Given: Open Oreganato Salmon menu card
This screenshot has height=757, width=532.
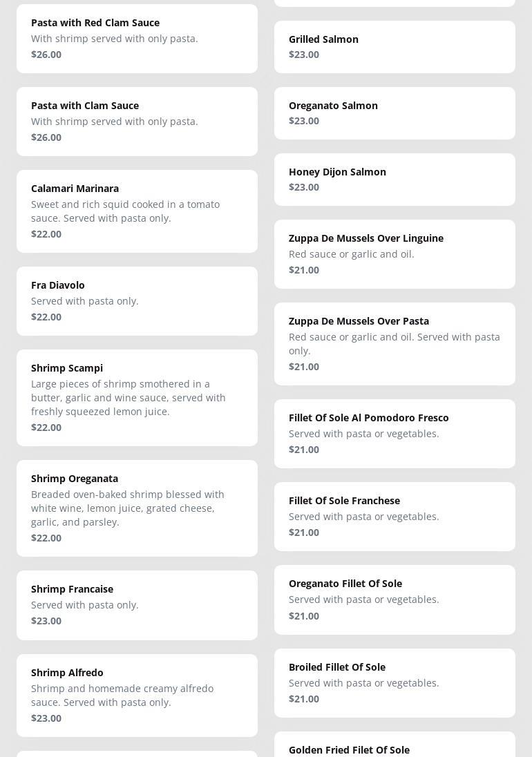Looking at the screenshot, I should coord(395,113).
